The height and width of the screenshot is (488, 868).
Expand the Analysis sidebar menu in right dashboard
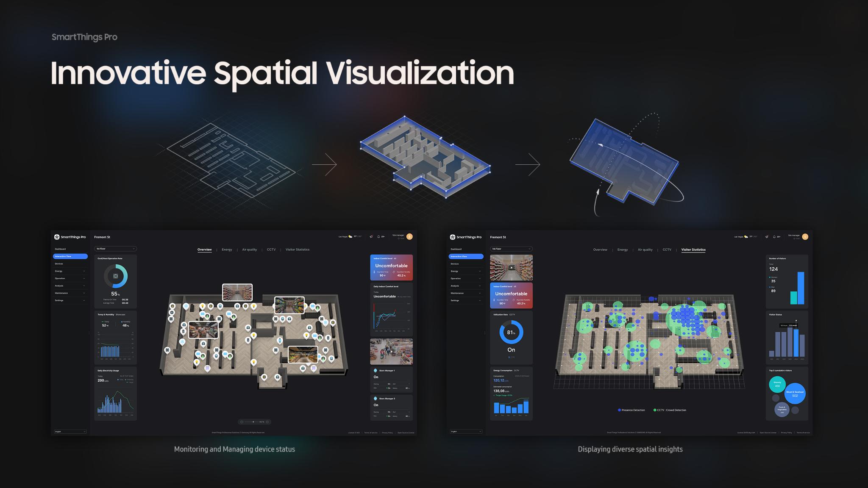click(x=466, y=286)
